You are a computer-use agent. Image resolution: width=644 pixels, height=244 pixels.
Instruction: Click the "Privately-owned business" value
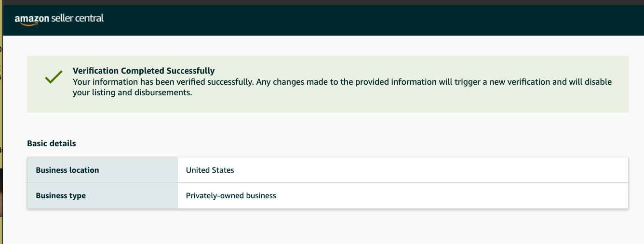[231, 195]
